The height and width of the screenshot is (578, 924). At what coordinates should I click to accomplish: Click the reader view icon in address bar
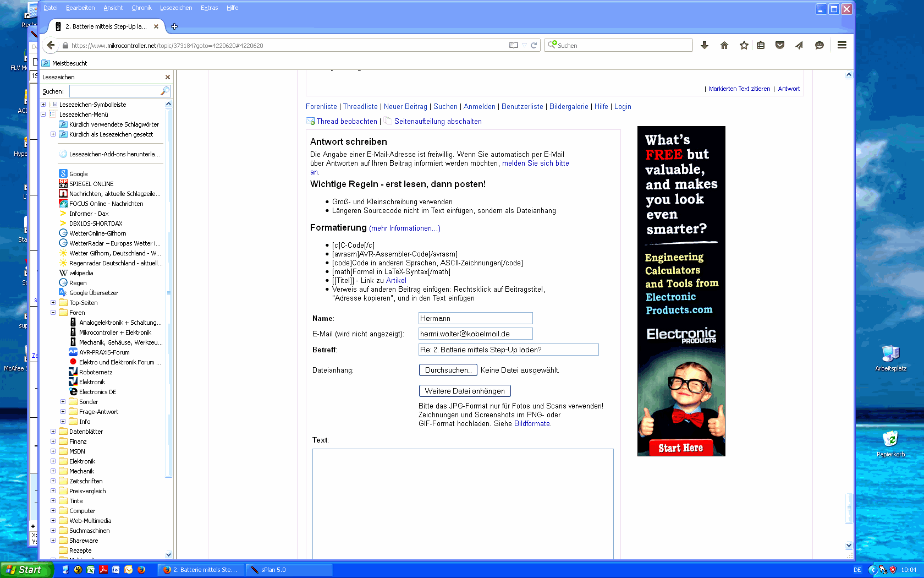tap(514, 45)
